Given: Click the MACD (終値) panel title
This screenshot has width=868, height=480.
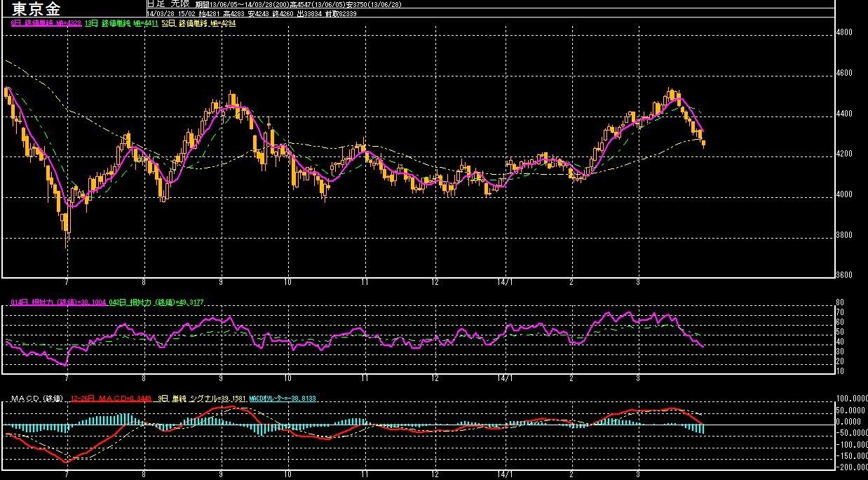Looking at the screenshot, I should click(x=37, y=399).
